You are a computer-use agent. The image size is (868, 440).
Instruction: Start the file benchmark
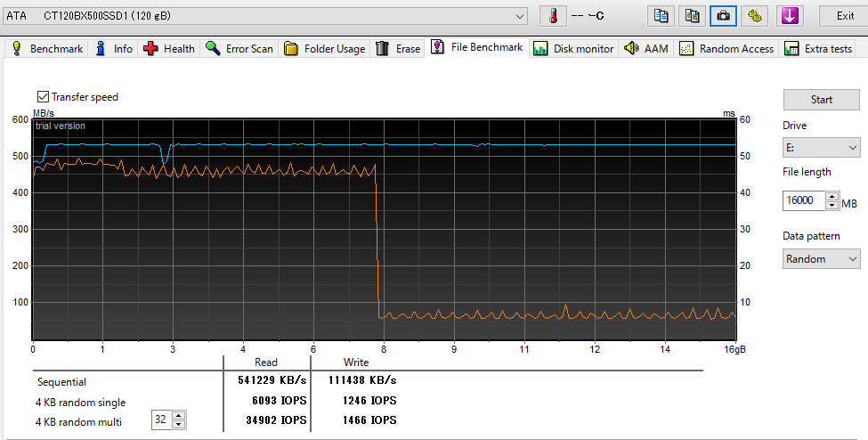point(822,100)
